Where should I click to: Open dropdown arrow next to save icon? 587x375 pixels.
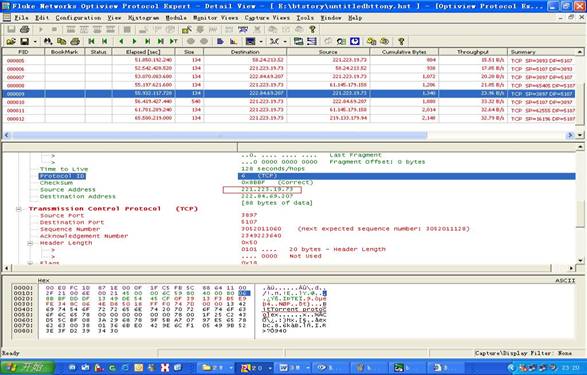pos(35,42)
